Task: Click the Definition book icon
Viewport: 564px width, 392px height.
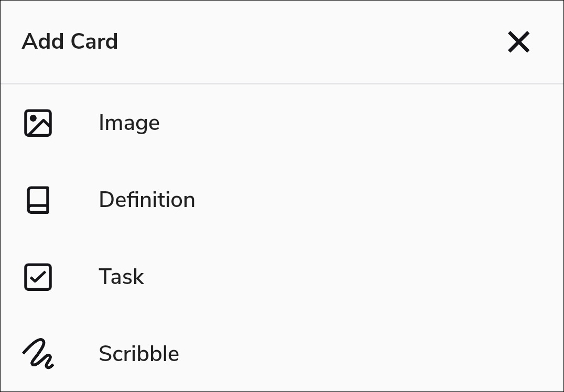Action: [x=38, y=200]
